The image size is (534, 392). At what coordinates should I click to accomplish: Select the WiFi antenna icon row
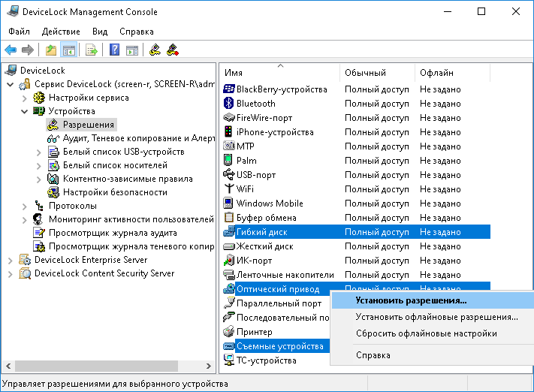230,189
